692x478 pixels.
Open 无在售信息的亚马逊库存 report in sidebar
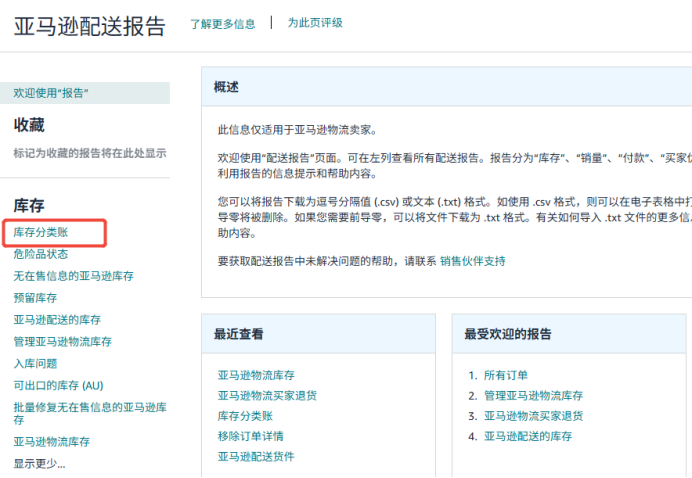pyautogui.click(x=73, y=276)
